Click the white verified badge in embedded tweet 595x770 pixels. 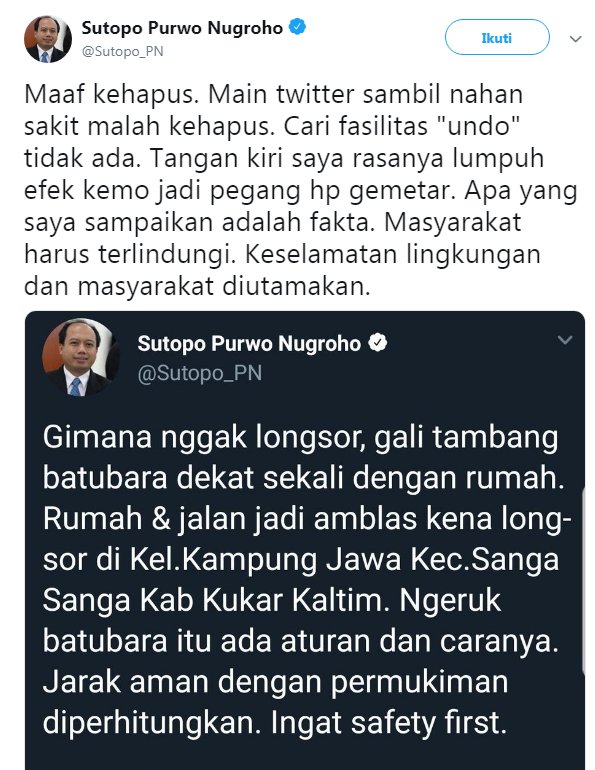tap(378, 342)
